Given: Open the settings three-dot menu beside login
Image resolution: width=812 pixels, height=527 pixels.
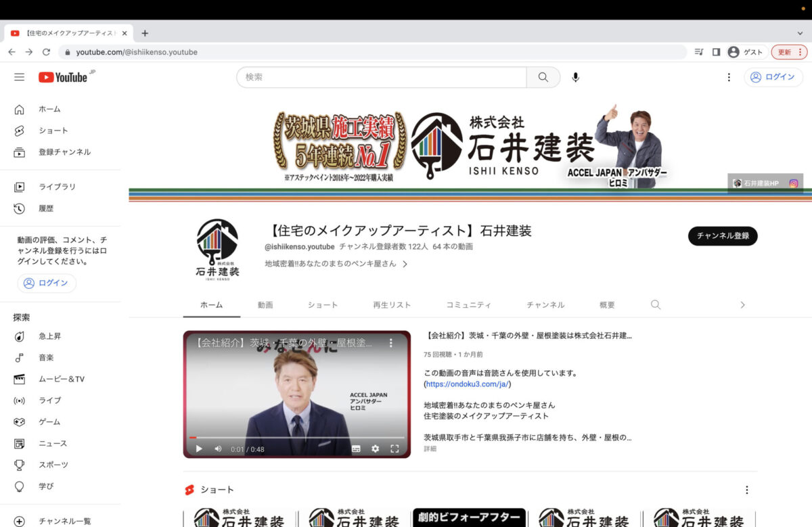Looking at the screenshot, I should click(x=729, y=77).
